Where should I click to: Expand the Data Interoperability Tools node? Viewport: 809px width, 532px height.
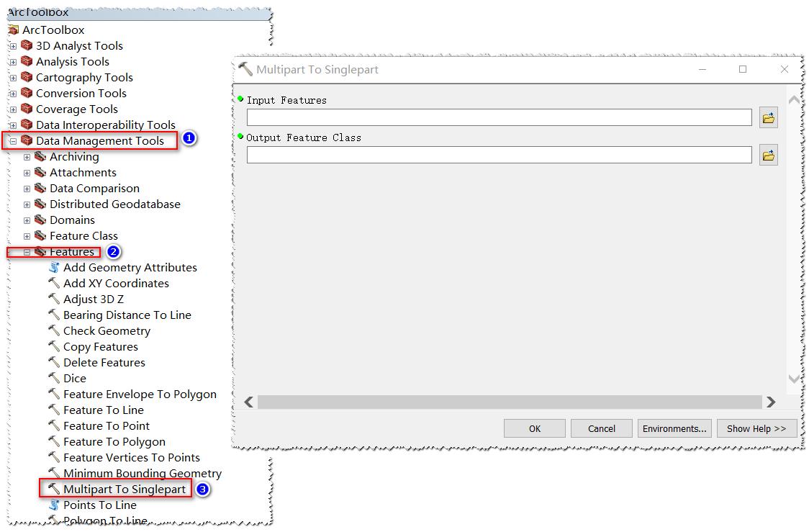pos(14,125)
